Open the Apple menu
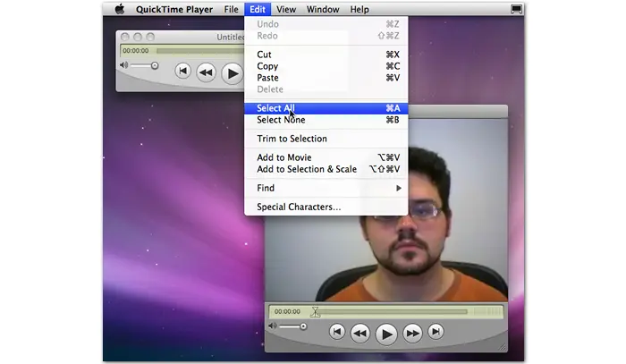Image resolution: width=626 pixels, height=364 pixels. coord(119,9)
